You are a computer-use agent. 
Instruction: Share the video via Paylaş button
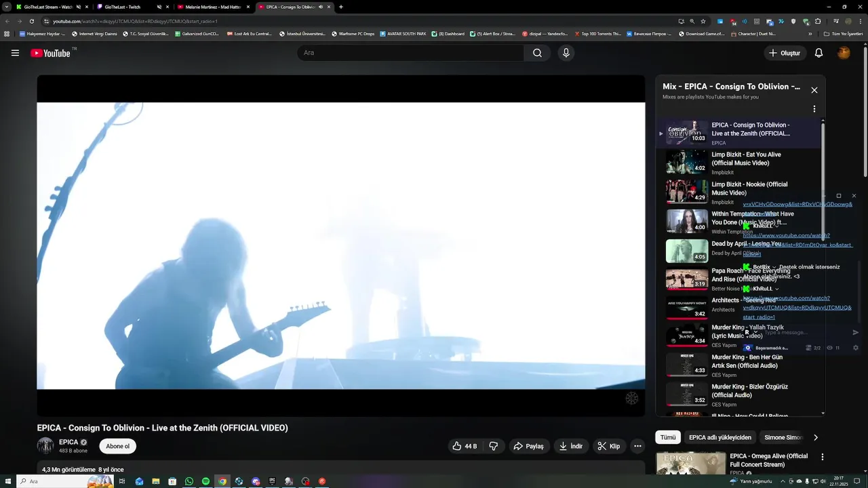point(528,446)
